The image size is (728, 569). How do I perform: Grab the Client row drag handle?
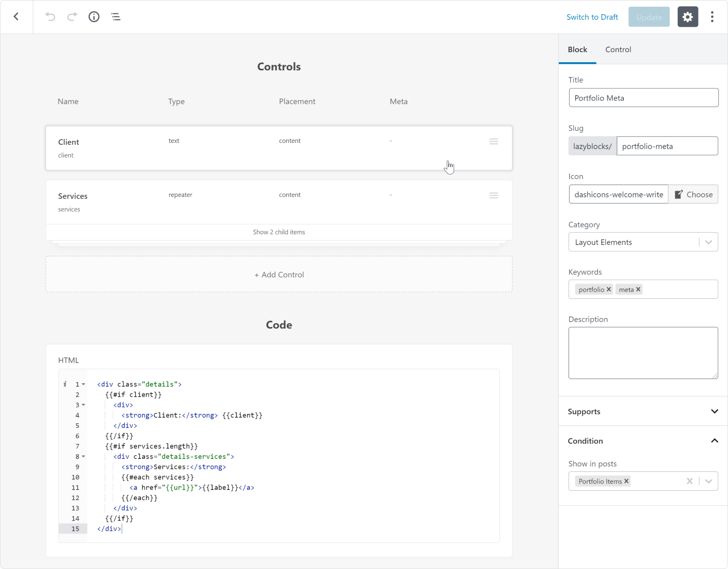click(x=494, y=142)
